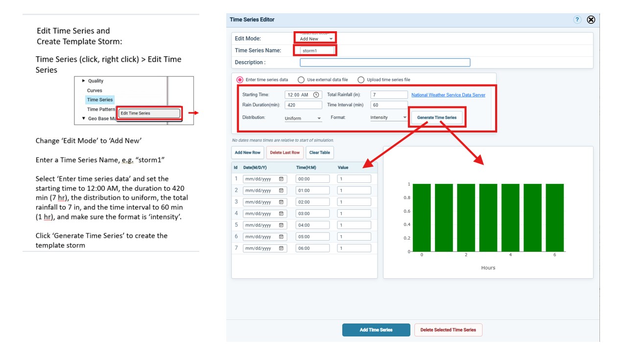The width and height of the screenshot is (644, 358).
Task: Click the last green bar at hour 6
Action: click(555, 218)
